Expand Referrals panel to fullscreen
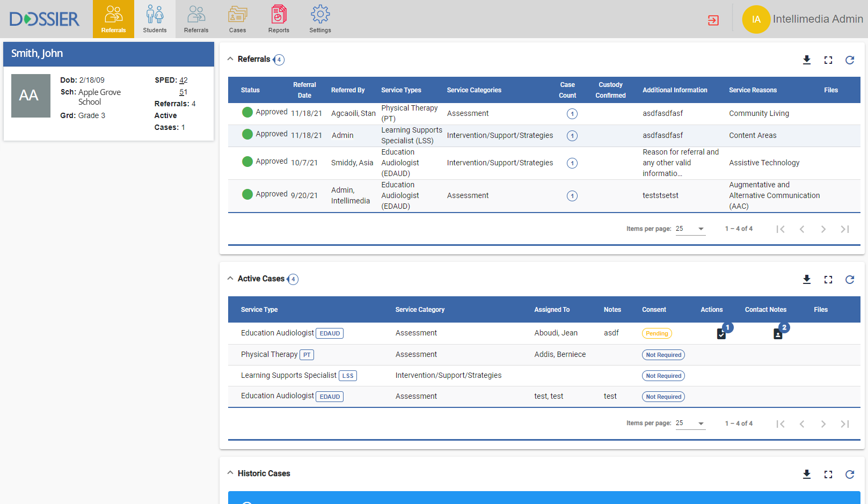 coord(828,60)
